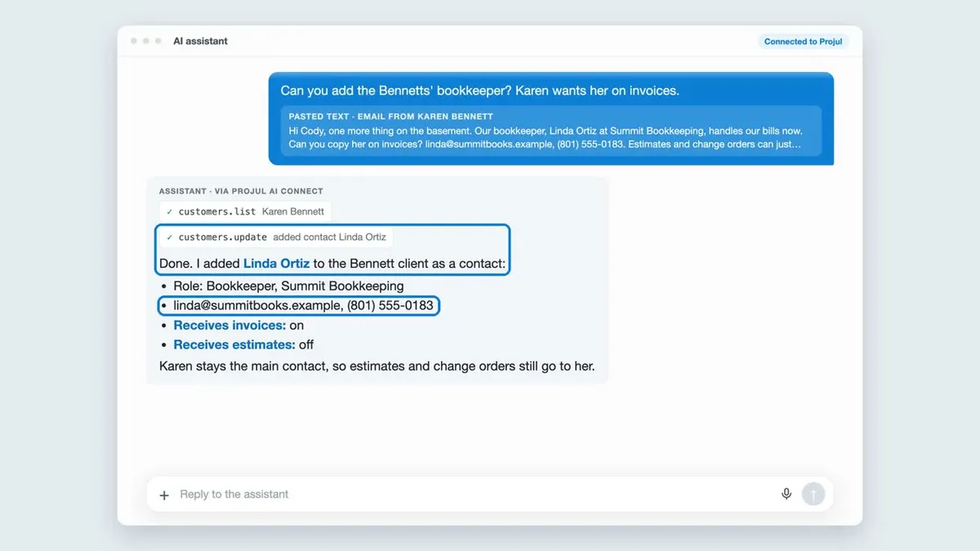Click the 'Assistant · via Projul AI Connect' label

click(241, 191)
